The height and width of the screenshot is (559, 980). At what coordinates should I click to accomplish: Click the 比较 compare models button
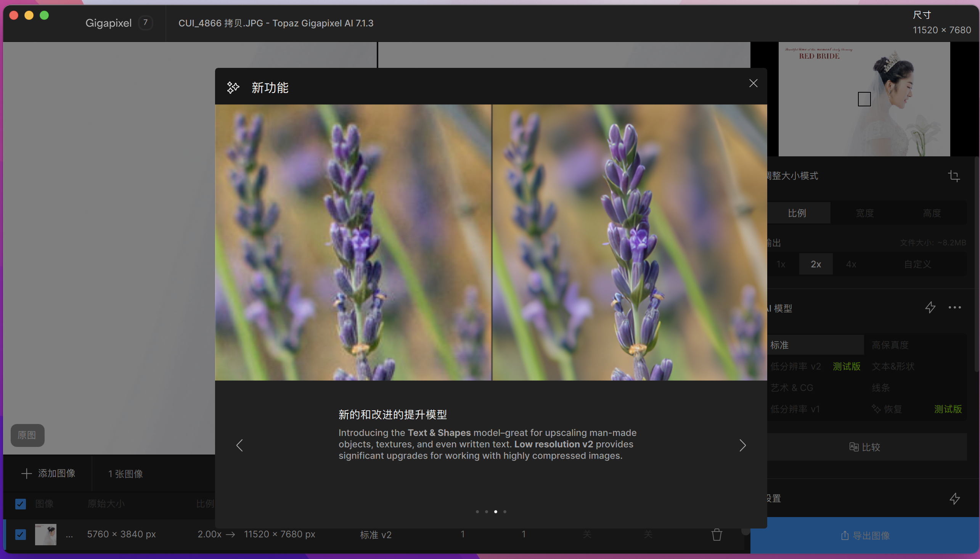tap(865, 447)
